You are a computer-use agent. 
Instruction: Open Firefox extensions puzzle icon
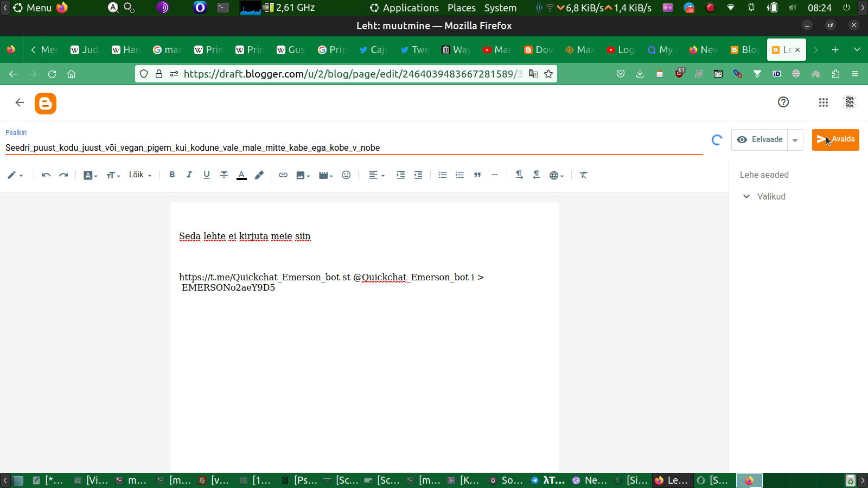click(835, 74)
